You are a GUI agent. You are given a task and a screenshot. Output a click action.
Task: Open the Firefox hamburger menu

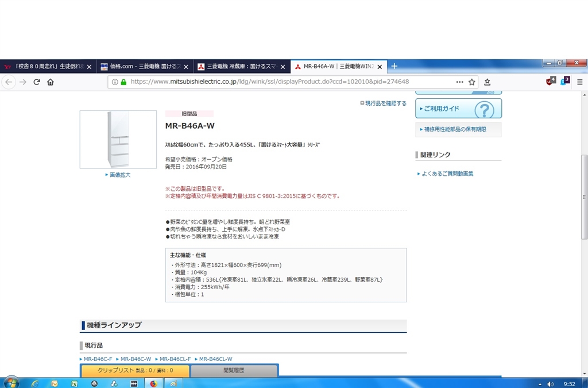click(x=580, y=82)
